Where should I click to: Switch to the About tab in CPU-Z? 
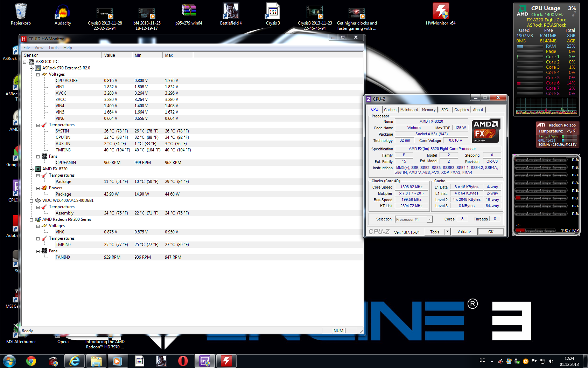click(478, 110)
